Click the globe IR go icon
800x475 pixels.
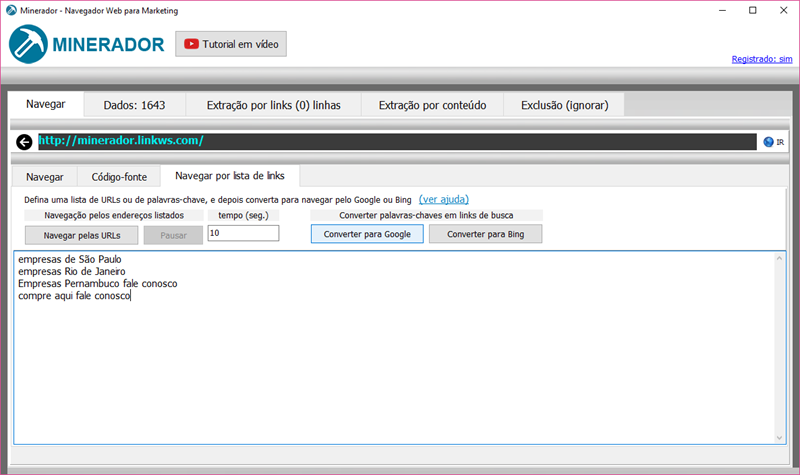click(773, 142)
